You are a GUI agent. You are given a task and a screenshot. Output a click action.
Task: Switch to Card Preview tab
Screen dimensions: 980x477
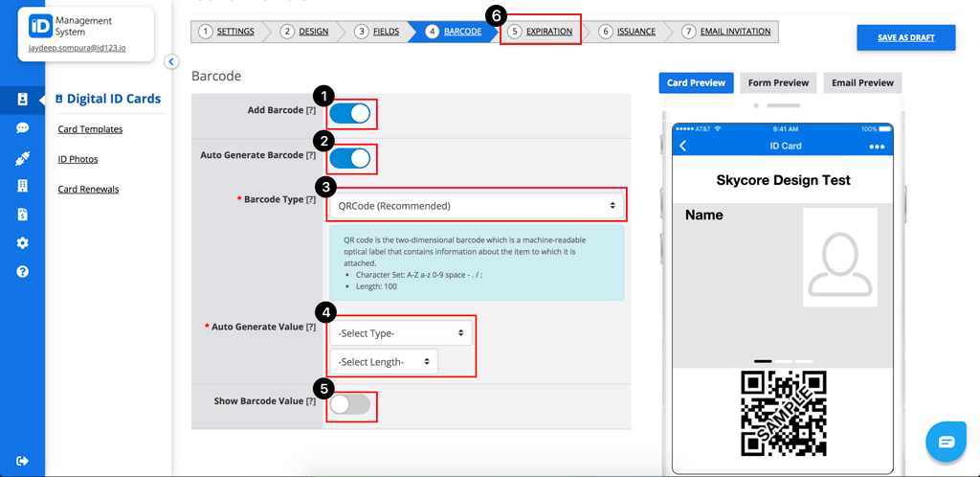[697, 82]
